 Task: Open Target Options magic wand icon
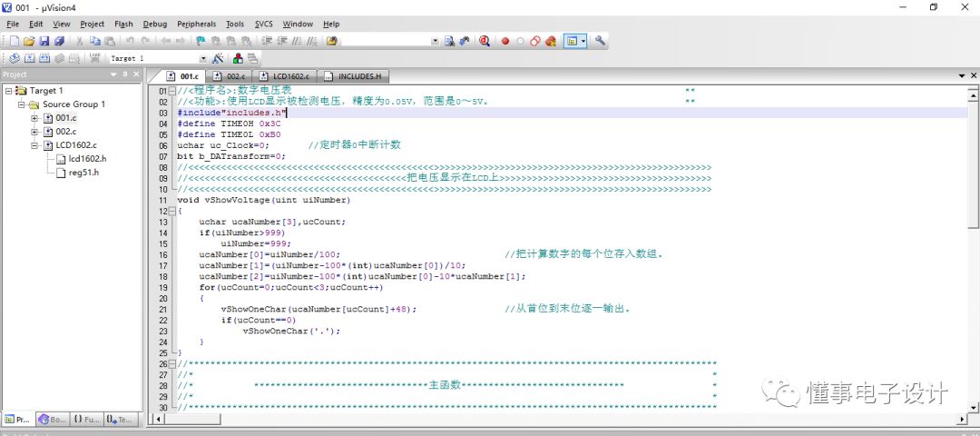coord(218,58)
